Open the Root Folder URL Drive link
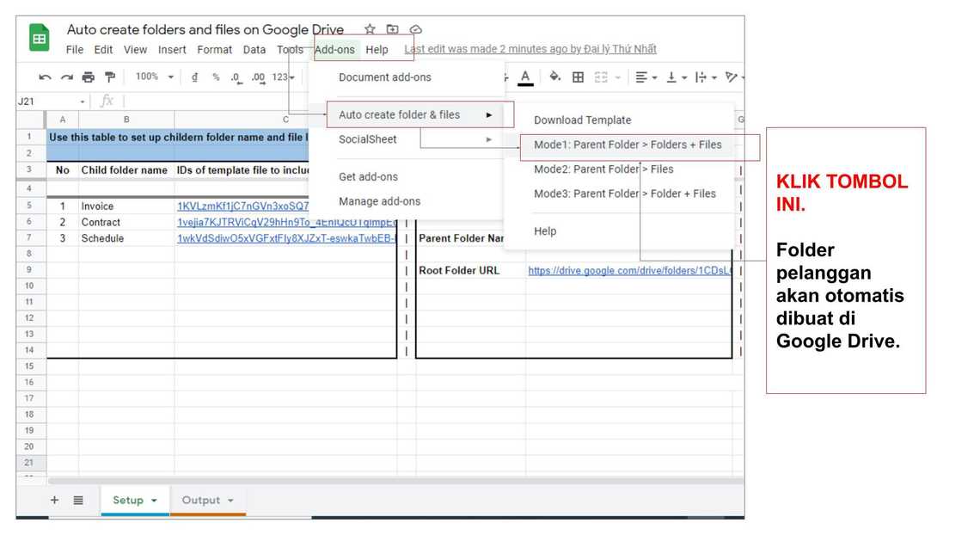This screenshot has height=535, width=980. [629, 270]
